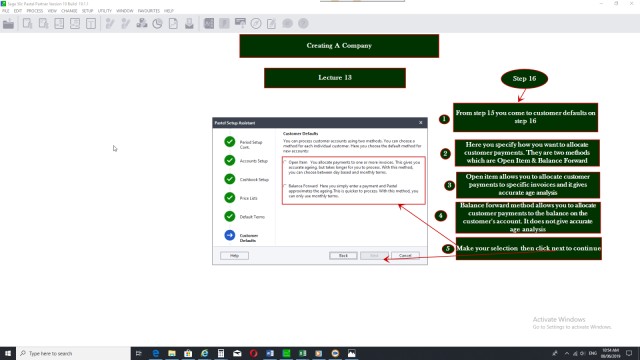Open Task View on the taskbar
640x360 pixels.
139,353
